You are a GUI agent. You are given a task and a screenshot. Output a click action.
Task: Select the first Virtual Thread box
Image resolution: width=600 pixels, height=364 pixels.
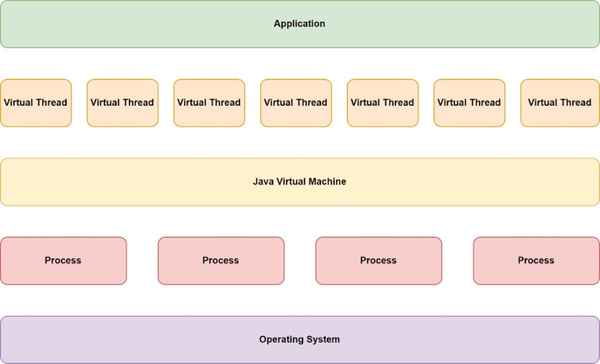tap(35, 102)
